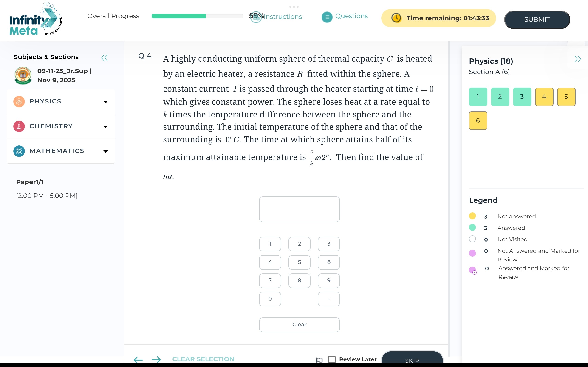
Task: Click the Physics atom subject icon
Action: pos(19,101)
